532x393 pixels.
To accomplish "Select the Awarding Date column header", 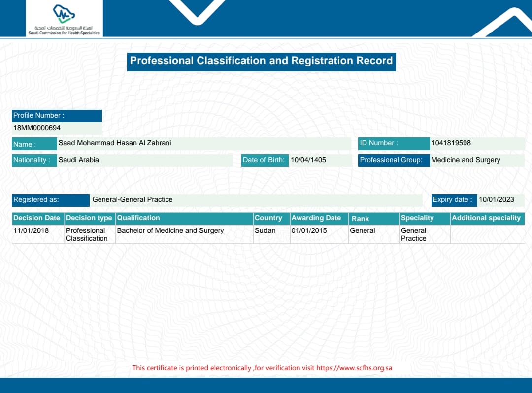I will (x=316, y=218).
